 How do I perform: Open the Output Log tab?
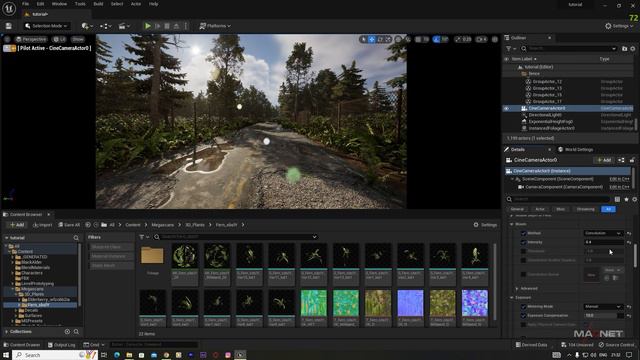tap(62, 345)
